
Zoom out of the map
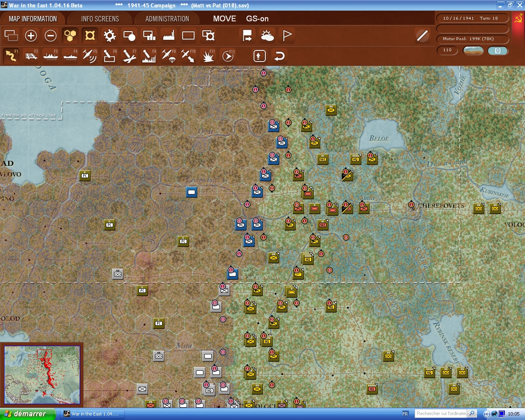coord(50,36)
